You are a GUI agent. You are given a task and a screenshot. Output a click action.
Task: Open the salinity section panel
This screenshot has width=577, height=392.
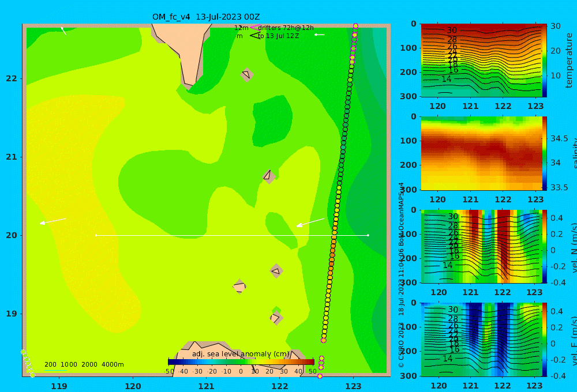(x=481, y=153)
